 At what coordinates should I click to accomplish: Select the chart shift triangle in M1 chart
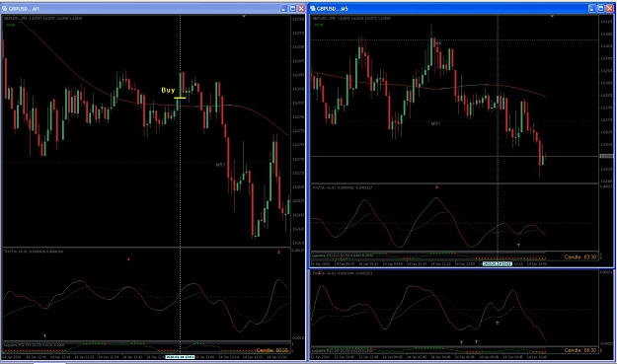[244, 16]
